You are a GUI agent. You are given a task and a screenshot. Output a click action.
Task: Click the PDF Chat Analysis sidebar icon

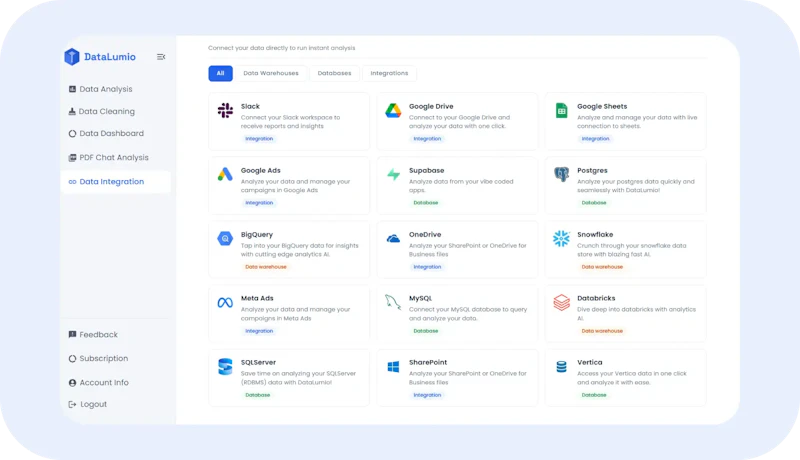[x=72, y=158]
